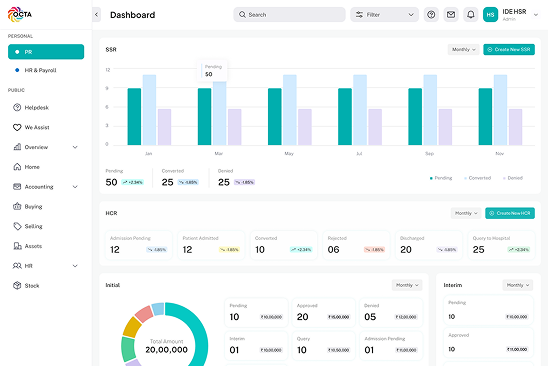Click the Interim Pending card
The width and height of the screenshot is (548, 366).
[x=488, y=310]
